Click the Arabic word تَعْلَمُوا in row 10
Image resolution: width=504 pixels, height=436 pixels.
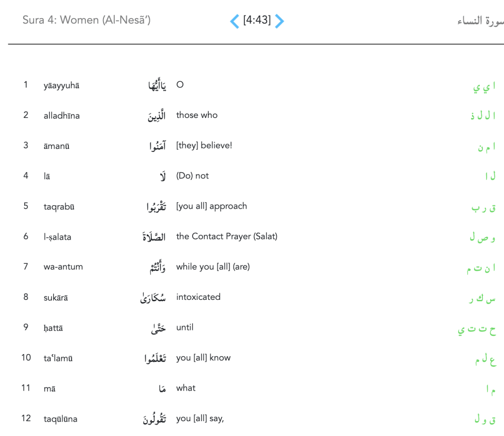coord(152,359)
